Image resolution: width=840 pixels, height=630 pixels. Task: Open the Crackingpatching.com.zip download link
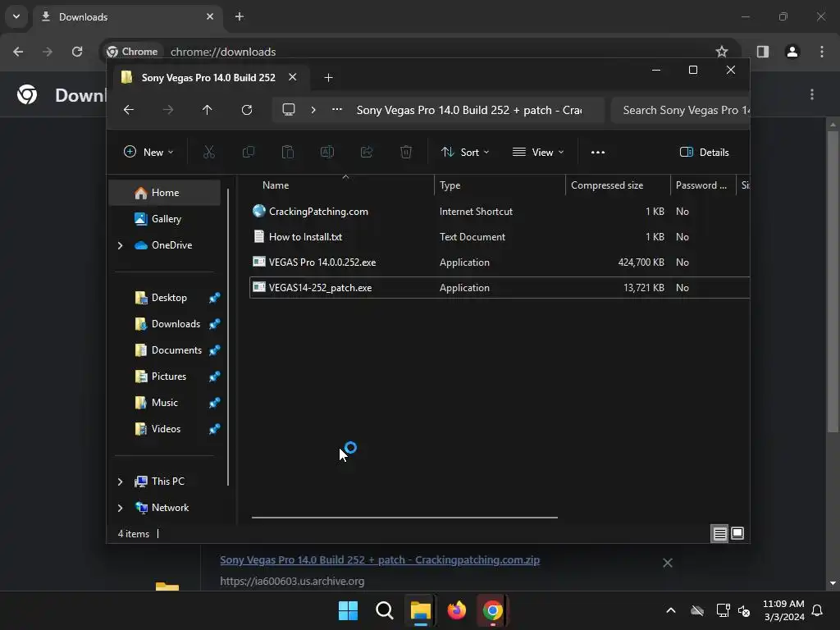point(380,559)
